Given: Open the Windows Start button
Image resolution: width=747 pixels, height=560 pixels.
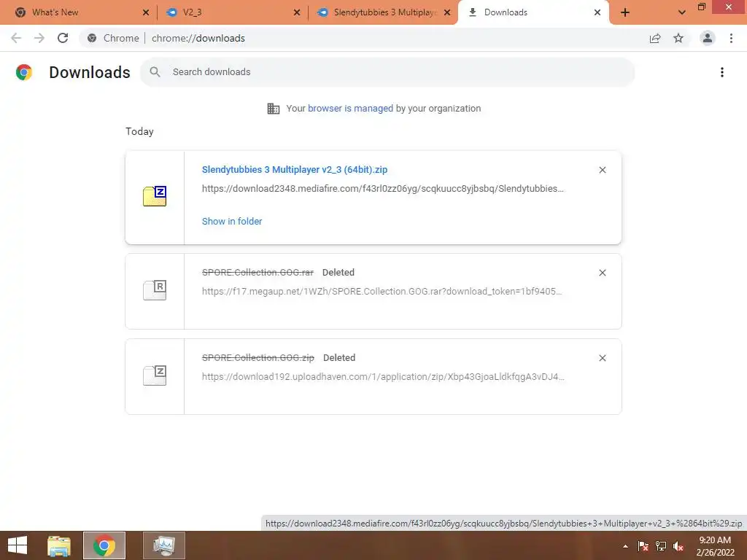Looking at the screenshot, I should (x=18, y=545).
